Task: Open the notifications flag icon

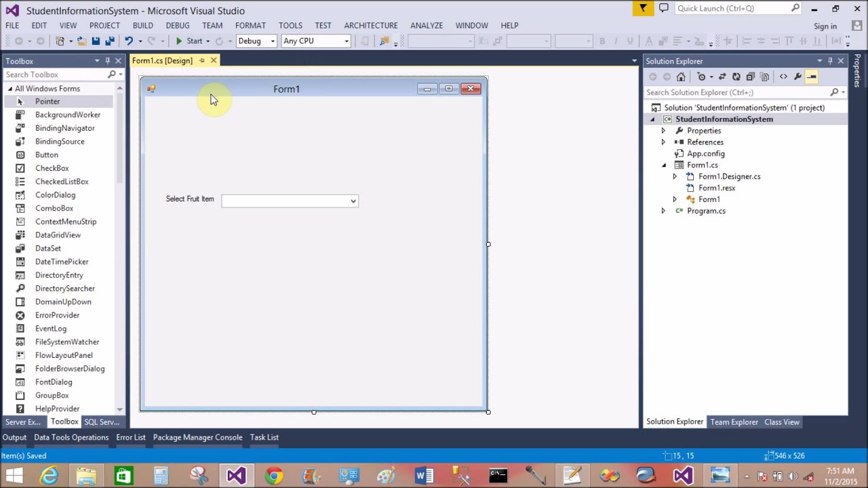Action: 643,8
